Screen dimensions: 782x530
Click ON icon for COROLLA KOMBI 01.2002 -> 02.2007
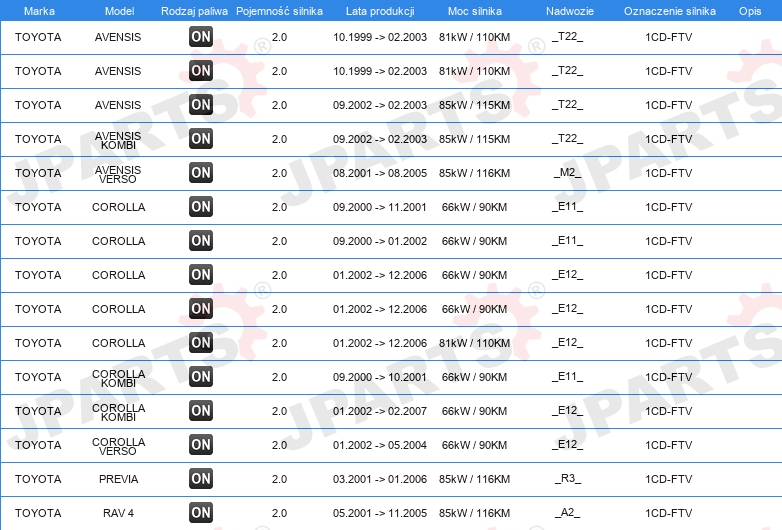coord(201,411)
